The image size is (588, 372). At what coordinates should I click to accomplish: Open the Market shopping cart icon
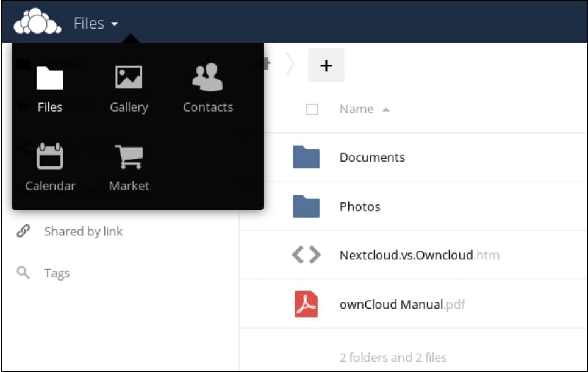click(x=129, y=156)
